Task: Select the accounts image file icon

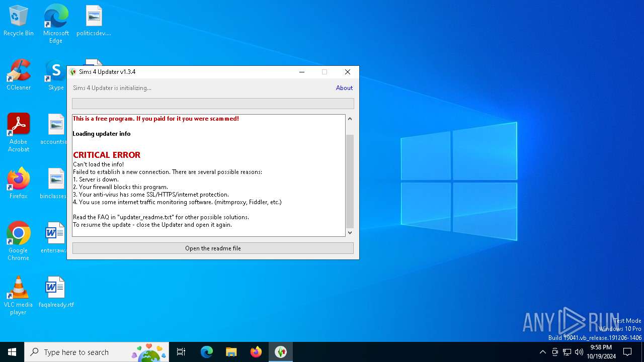Action: click(54, 129)
